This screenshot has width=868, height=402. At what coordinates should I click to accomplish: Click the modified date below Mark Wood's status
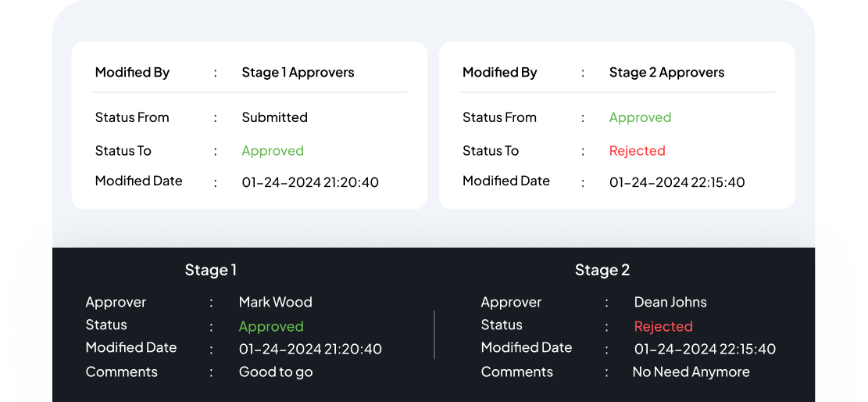point(310,349)
